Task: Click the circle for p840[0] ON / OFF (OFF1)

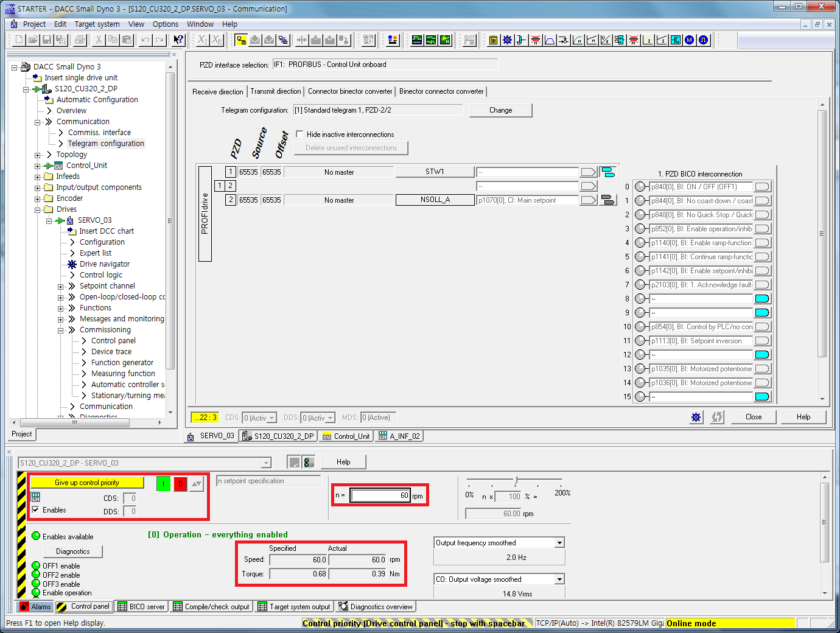Action: coord(640,187)
